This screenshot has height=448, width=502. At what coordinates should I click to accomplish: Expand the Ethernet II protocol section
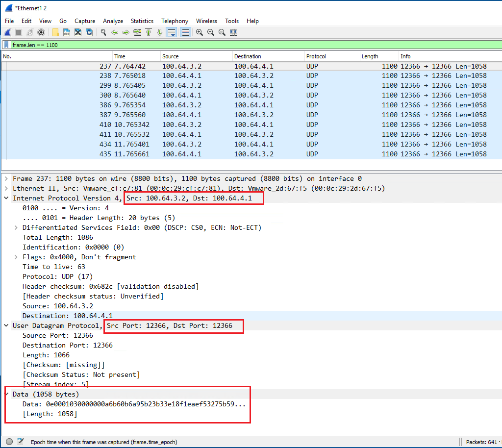[7, 188]
